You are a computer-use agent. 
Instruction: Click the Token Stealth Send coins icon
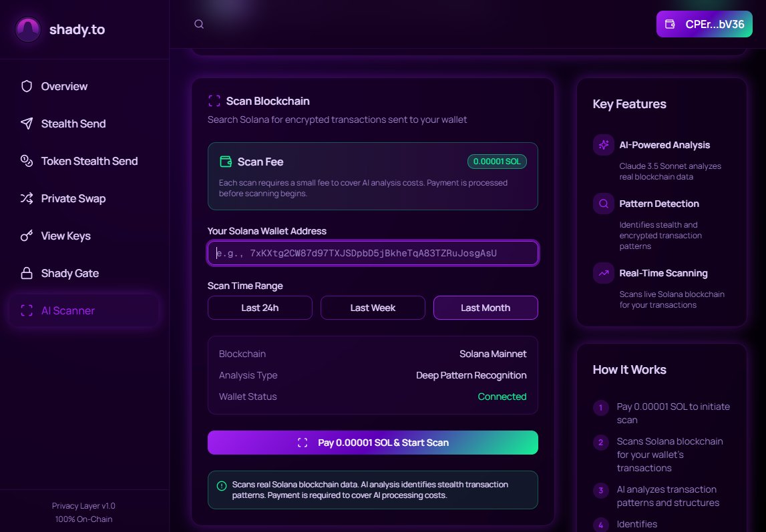point(27,161)
